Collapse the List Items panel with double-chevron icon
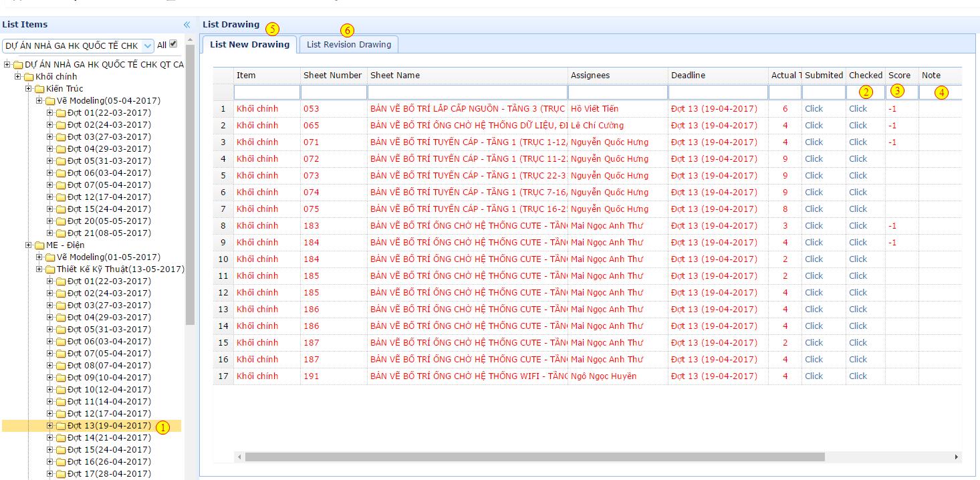Viewport: 980px width, 480px height. point(187,25)
